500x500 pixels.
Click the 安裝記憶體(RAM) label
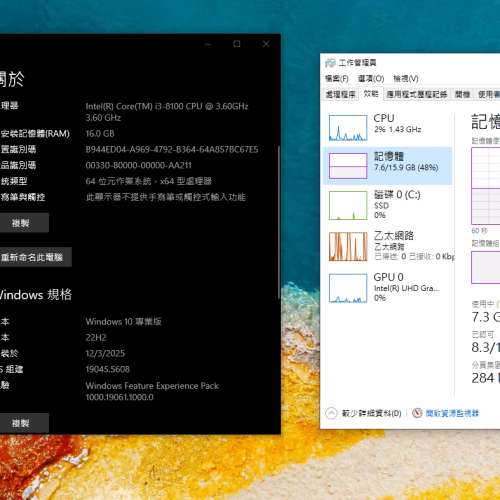click(x=35, y=134)
